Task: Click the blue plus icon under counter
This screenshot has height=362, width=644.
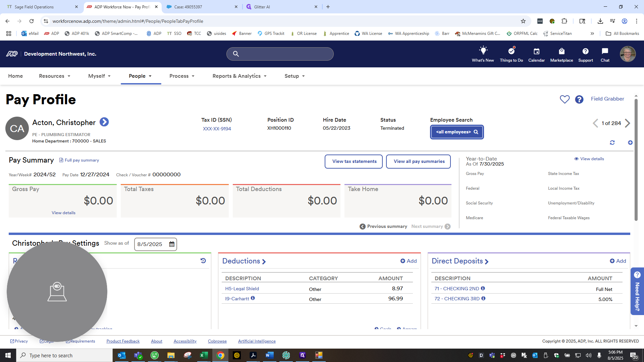Action: point(630,143)
